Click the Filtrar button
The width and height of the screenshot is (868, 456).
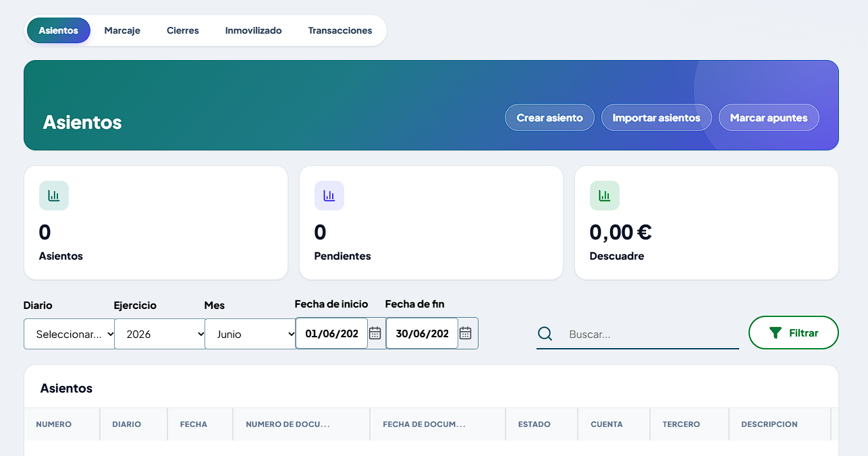pyautogui.click(x=794, y=333)
